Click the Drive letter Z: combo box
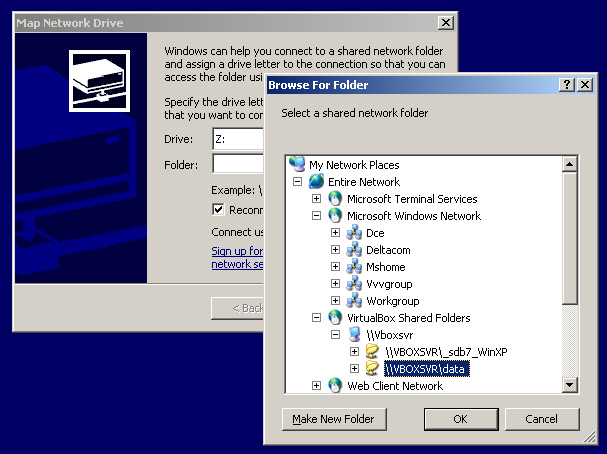Image resolution: width=607 pixels, height=454 pixels. [238, 139]
